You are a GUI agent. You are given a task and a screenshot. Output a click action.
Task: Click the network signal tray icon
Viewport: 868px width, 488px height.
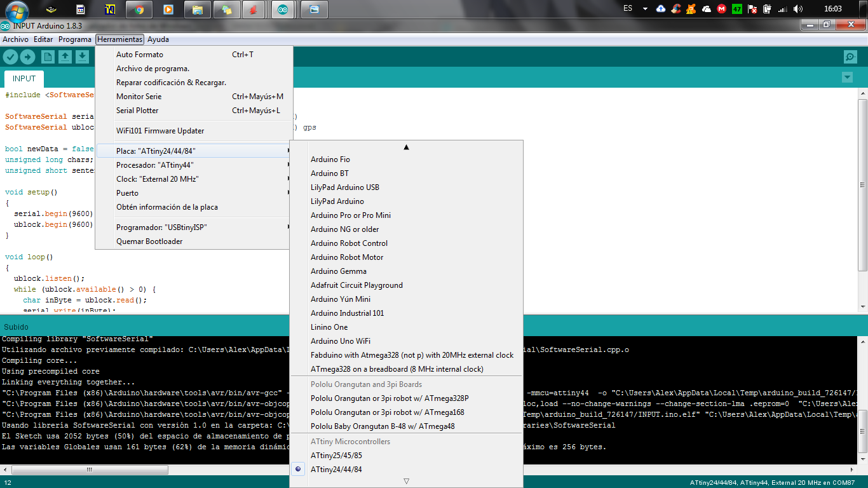tap(783, 9)
